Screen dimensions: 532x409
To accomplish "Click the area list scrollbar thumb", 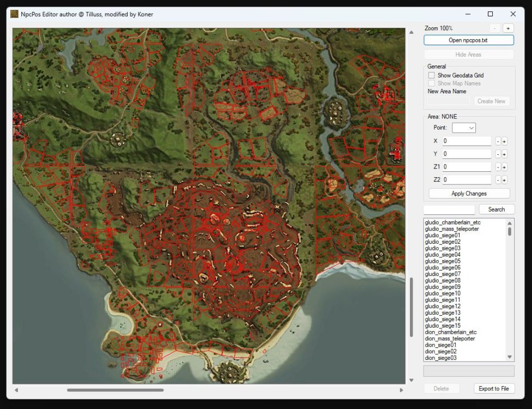I will 510,231.
